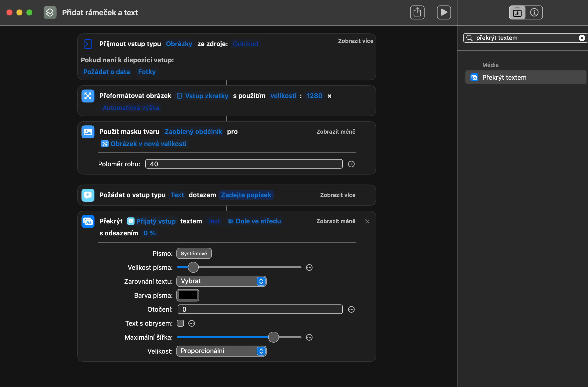The image size is (588, 387).
Task: Click the Share shortcut icon in toolbar
Action: pos(417,12)
